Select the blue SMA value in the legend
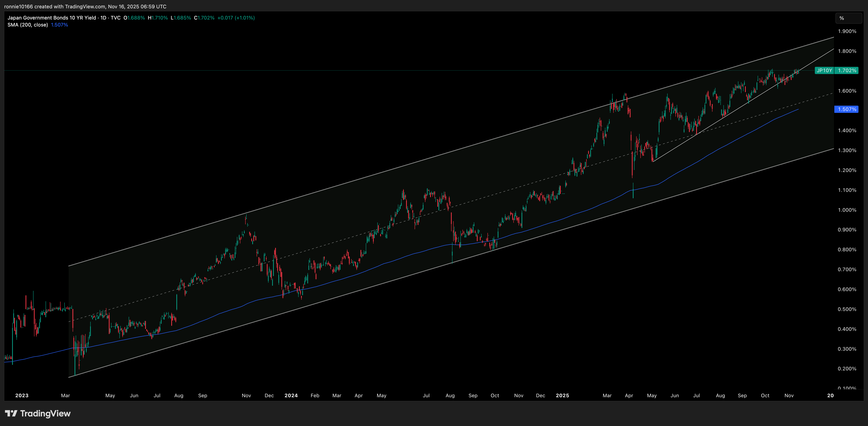Viewport: 868px width, 426px height. (59, 25)
